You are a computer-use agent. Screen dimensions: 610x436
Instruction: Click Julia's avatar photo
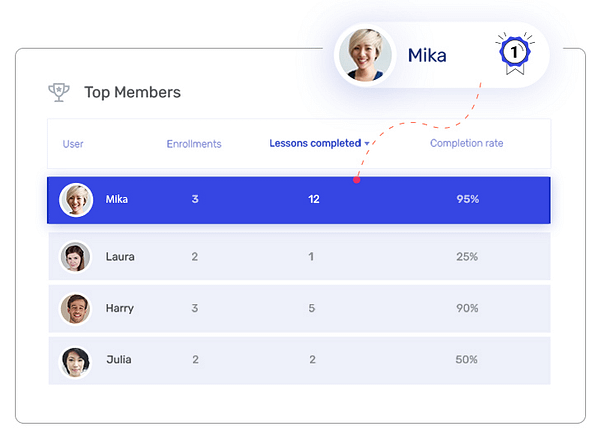[76, 360]
